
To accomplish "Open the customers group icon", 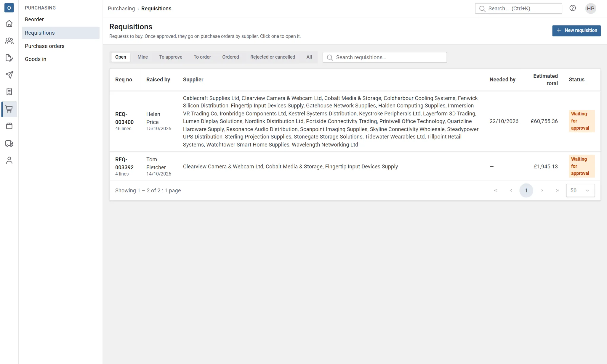I will (9, 41).
